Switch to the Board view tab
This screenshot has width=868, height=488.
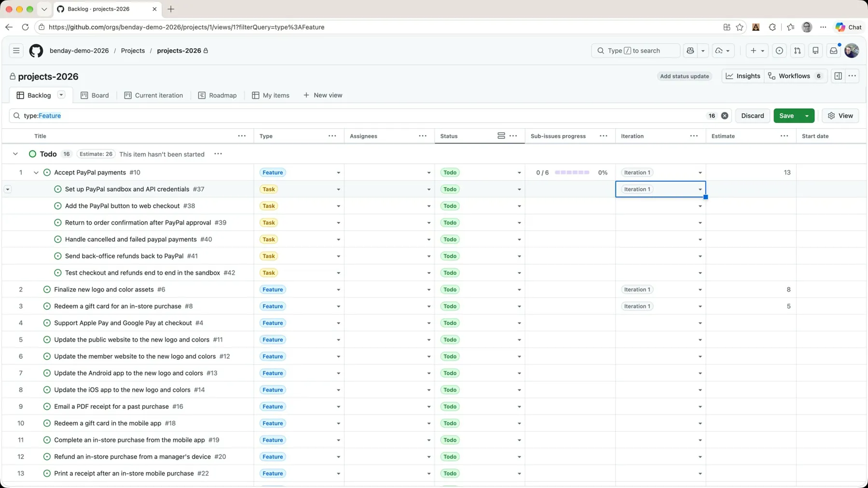pyautogui.click(x=95, y=95)
